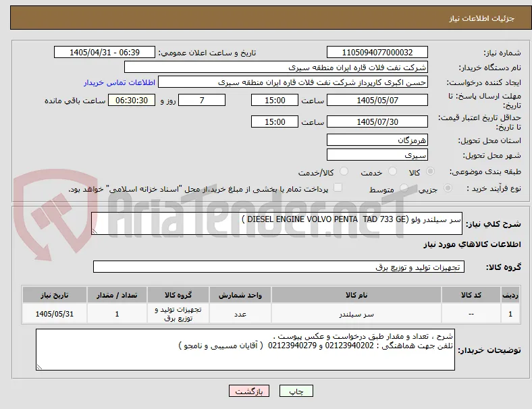Click the delivery province field هرمزگان

(377, 140)
